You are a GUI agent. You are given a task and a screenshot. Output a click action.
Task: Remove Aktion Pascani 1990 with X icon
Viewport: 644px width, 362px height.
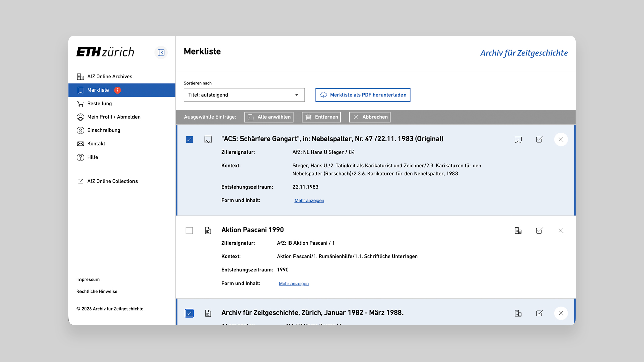coord(561,231)
